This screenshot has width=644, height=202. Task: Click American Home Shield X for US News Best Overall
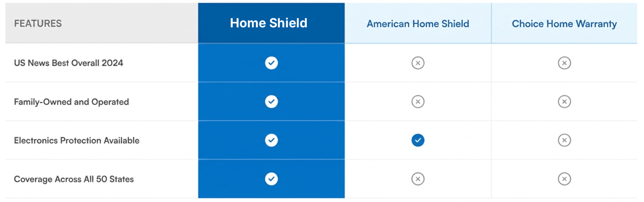pyautogui.click(x=418, y=63)
